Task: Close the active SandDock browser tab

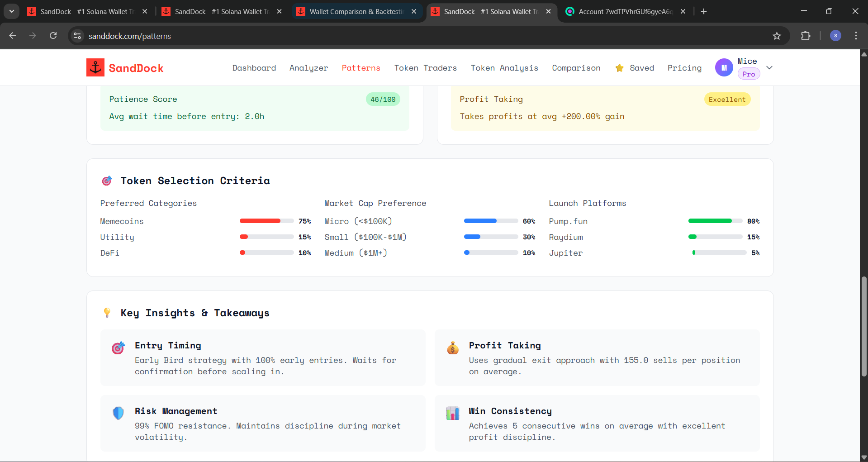Action: pyautogui.click(x=548, y=11)
